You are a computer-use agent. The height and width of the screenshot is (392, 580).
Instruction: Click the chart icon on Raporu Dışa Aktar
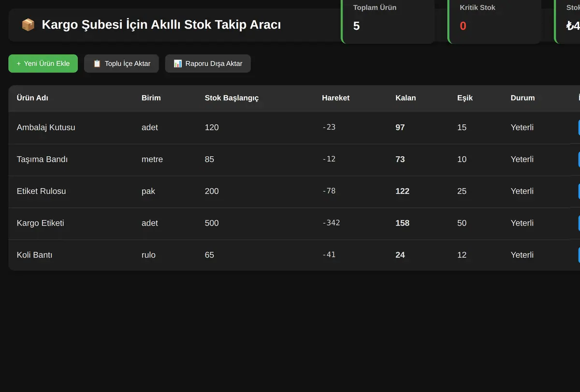pyautogui.click(x=177, y=63)
